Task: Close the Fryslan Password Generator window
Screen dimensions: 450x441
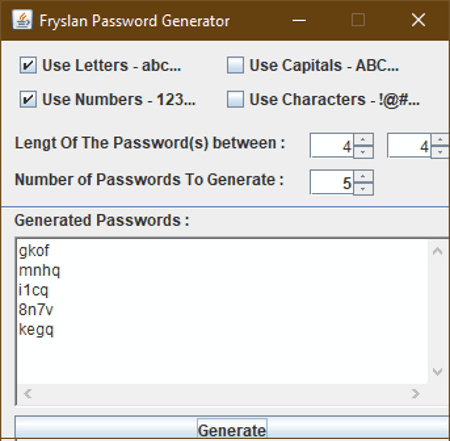Action: click(418, 20)
